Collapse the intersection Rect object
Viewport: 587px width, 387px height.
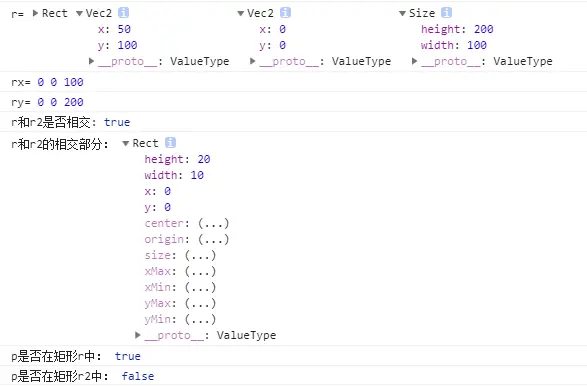[x=126, y=143]
